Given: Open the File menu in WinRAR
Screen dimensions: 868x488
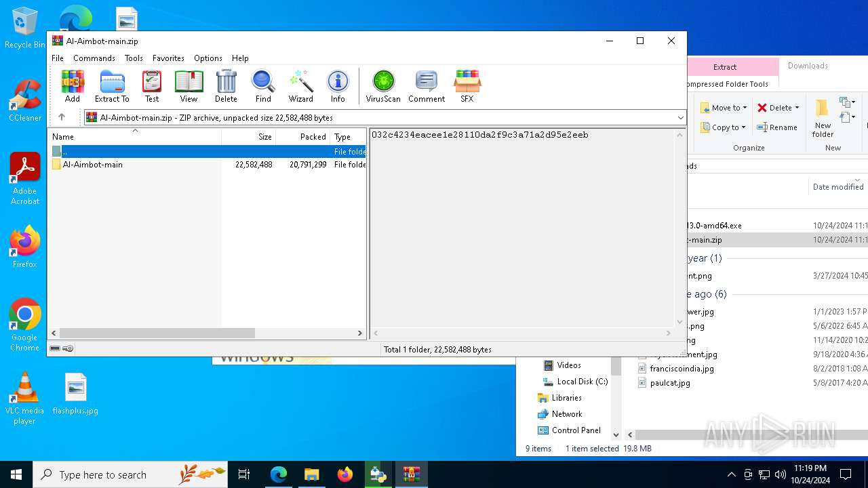Looking at the screenshot, I should (x=58, y=58).
